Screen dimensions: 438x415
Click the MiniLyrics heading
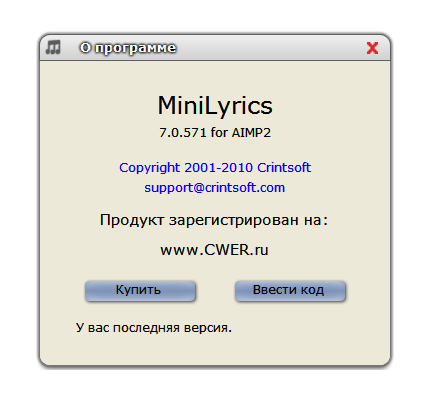click(x=215, y=106)
